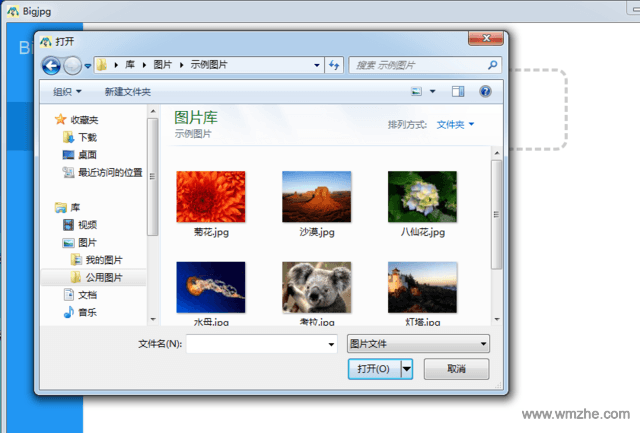Select the 视频 library in sidebar
The width and height of the screenshot is (640, 433).
click(x=86, y=225)
